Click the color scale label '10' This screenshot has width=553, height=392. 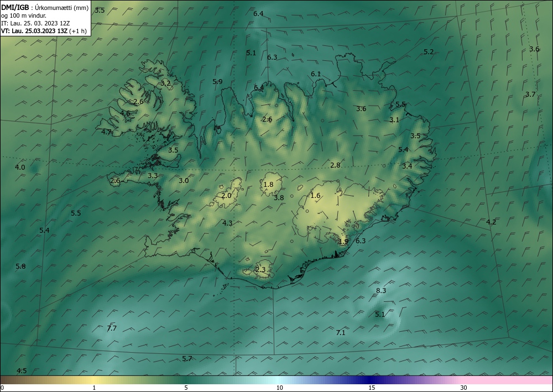pyautogui.click(x=279, y=388)
